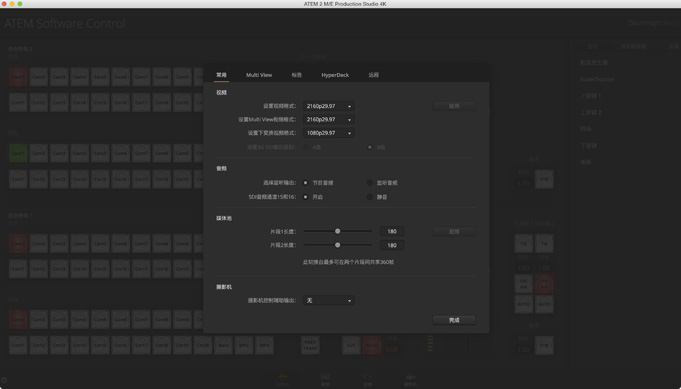Open the HyperDeck settings tab
This screenshot has height=389, width=681.
coord(335,75)
